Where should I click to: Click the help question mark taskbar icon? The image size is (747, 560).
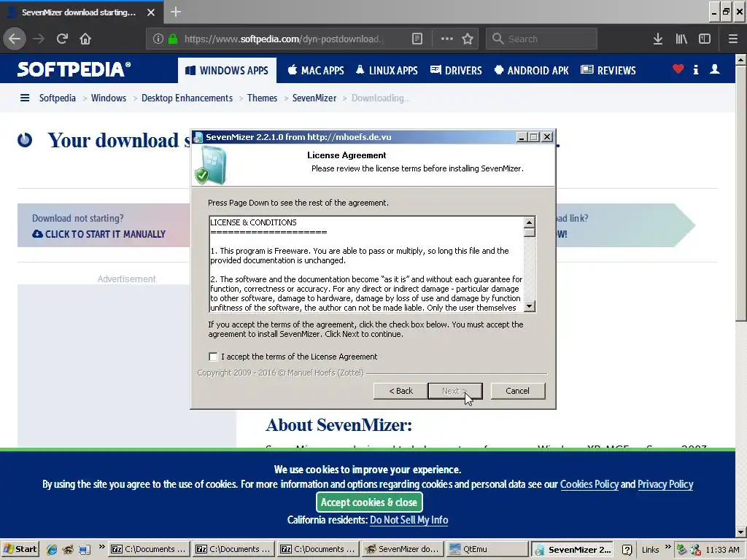pos(627,550)
